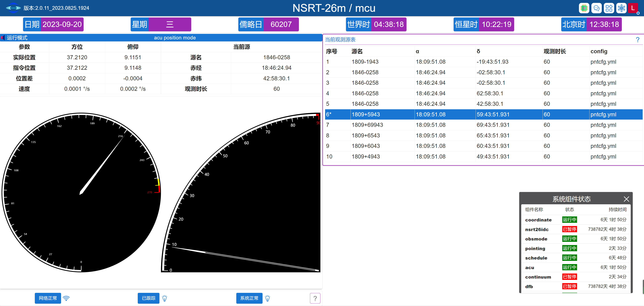Screen dimensions: 644x306
Task: Click pntcfg.yml in row 1
Action: point(603,62)
